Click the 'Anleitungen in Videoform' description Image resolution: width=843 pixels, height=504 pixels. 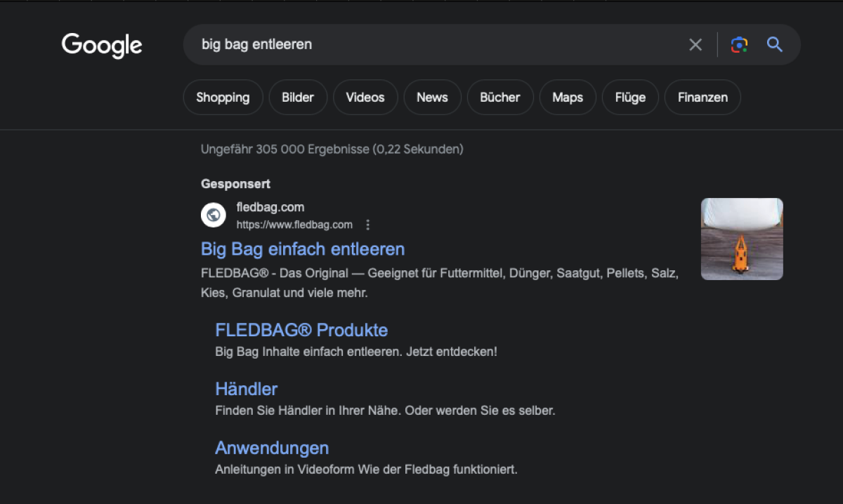366,470
